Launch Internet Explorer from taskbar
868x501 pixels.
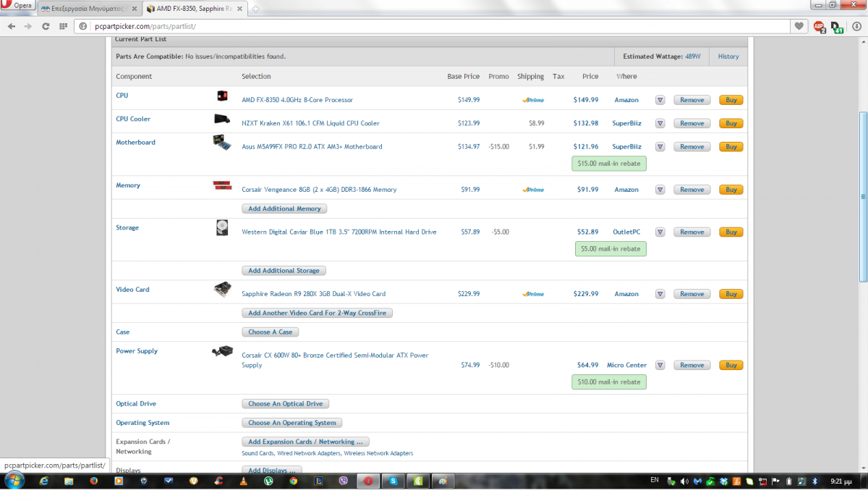pos(44,481)
